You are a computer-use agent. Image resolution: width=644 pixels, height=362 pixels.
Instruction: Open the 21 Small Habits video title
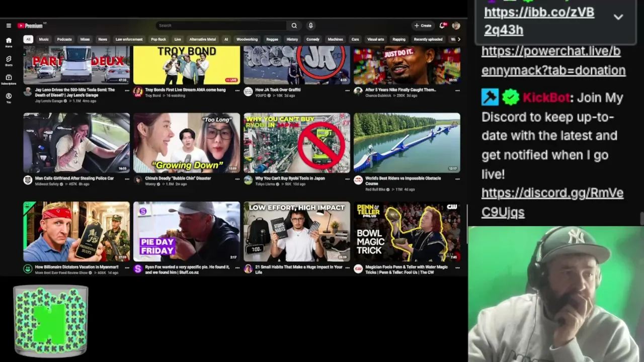point(299,269)
